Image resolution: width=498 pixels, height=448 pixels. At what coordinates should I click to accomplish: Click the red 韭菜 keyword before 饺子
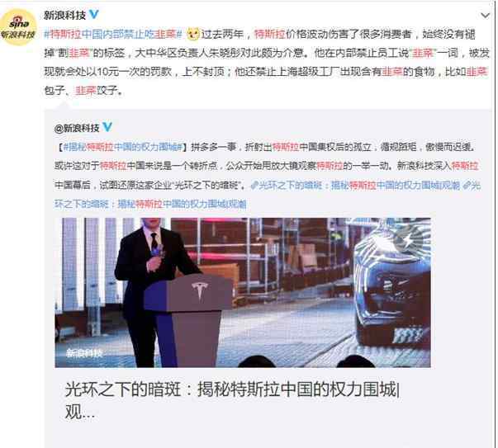click(x=85, y=91)
